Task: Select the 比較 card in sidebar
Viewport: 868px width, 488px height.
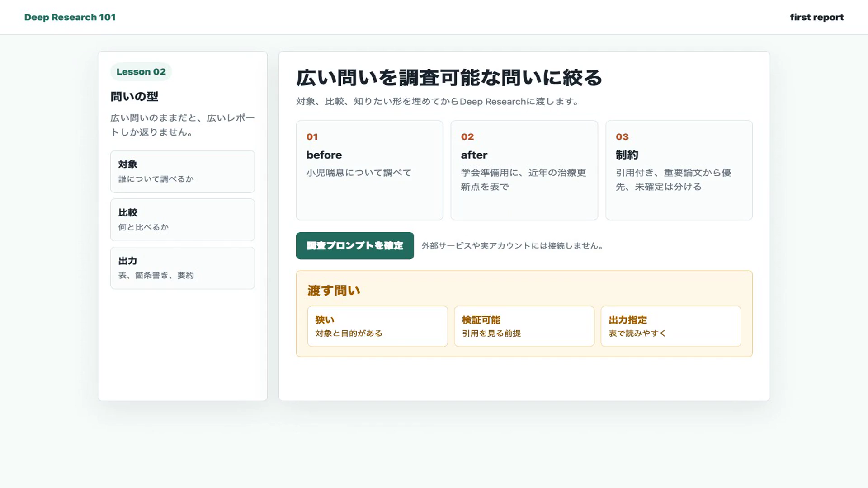Action: 183,220
